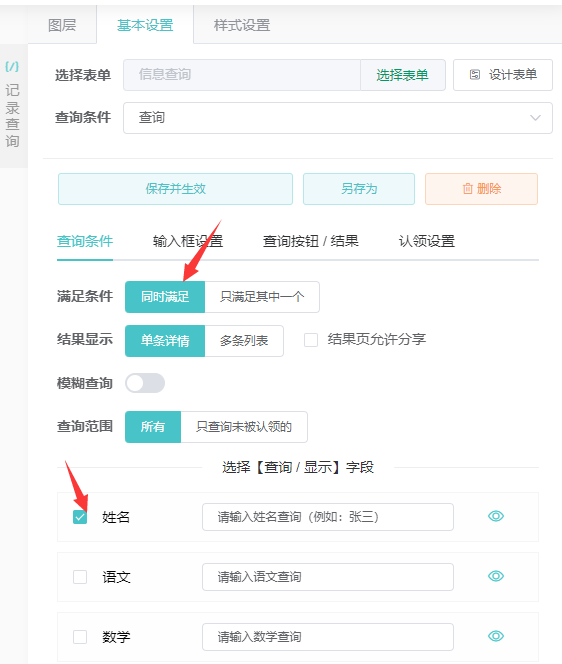Select 只满足其中一个 condition option
The height and width of the screenshot is (664, 562).
(x=262, y=297)
